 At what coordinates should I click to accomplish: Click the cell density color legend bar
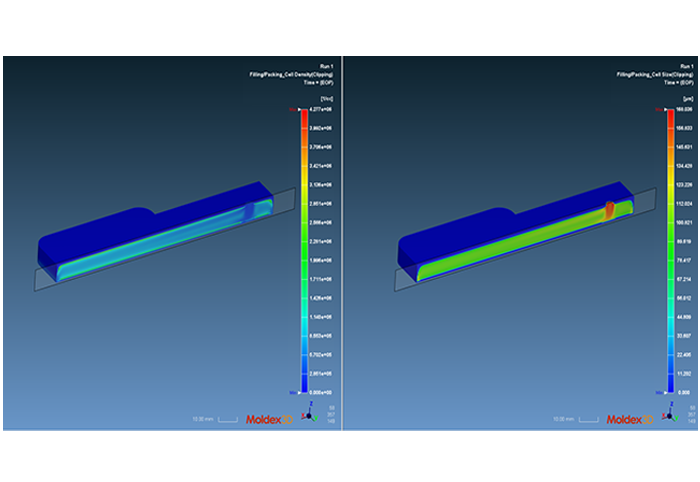[302, 250]
